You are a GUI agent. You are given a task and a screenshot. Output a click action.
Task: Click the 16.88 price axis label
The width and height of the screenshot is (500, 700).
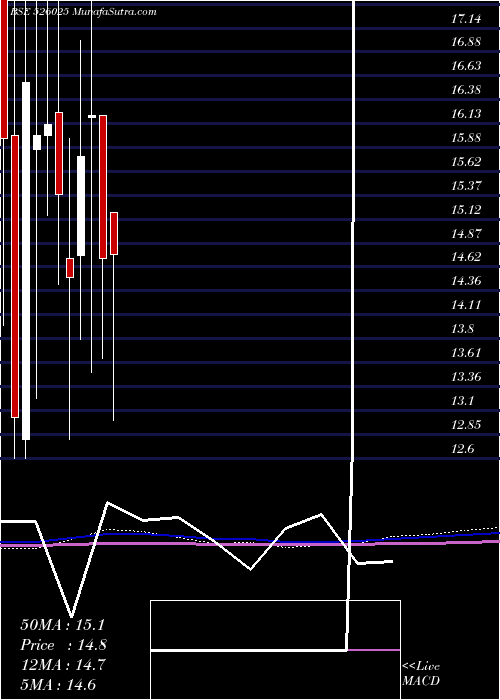[466, 42]
